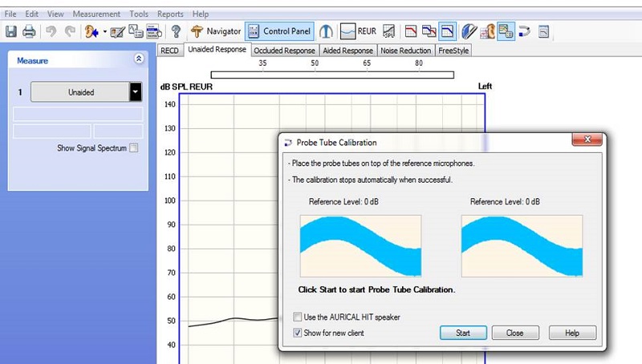
Task: Close the Probe Tube Calibration dialog with X
Action: 587,140
